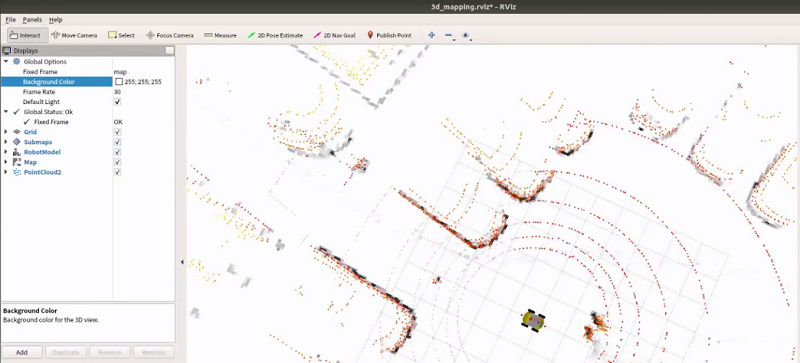Expand the Submaps display tree item
800x363 pixels.
6,142
